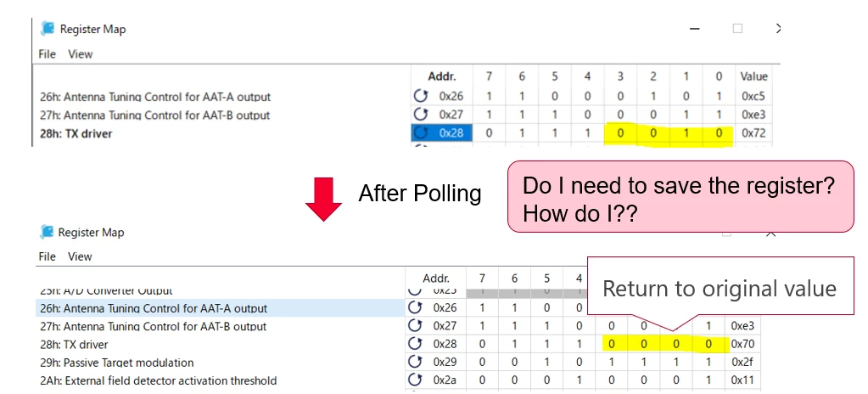Click refresh icon for 0x28 in bottom window
The width and height of the screenshot is (868, 394).
(414, 344)
